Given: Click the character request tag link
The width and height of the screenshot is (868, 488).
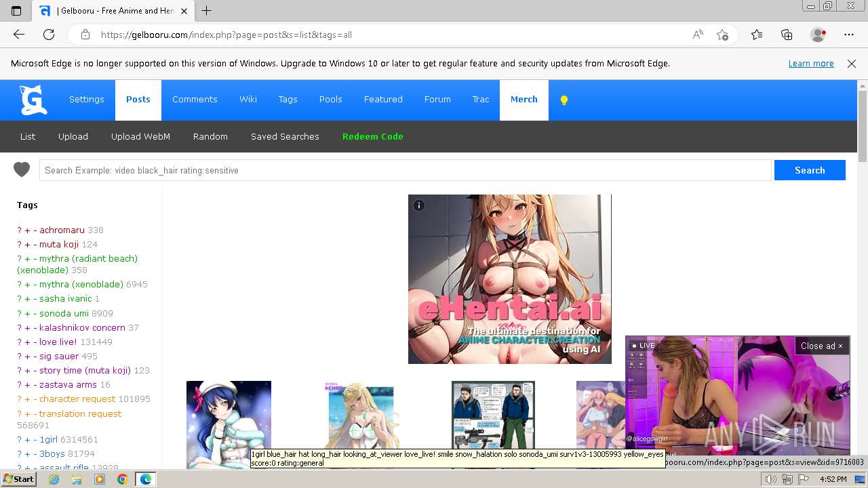Looking at the screenshot, I should 77,399.
